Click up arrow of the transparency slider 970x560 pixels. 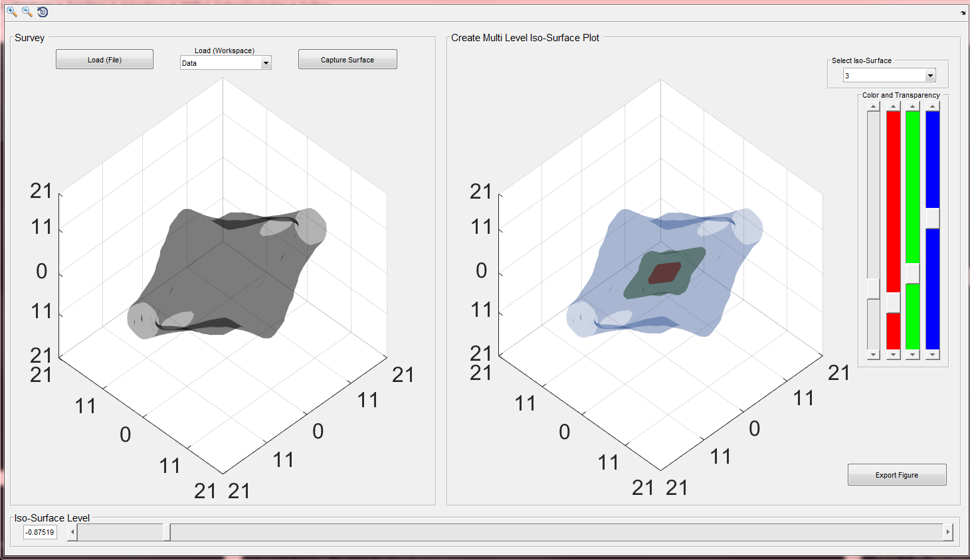click(x=874, y=106)
